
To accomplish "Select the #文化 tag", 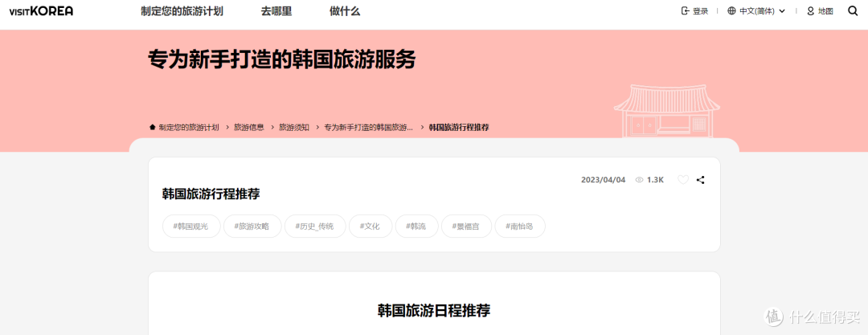I will (x=371, y=226).
